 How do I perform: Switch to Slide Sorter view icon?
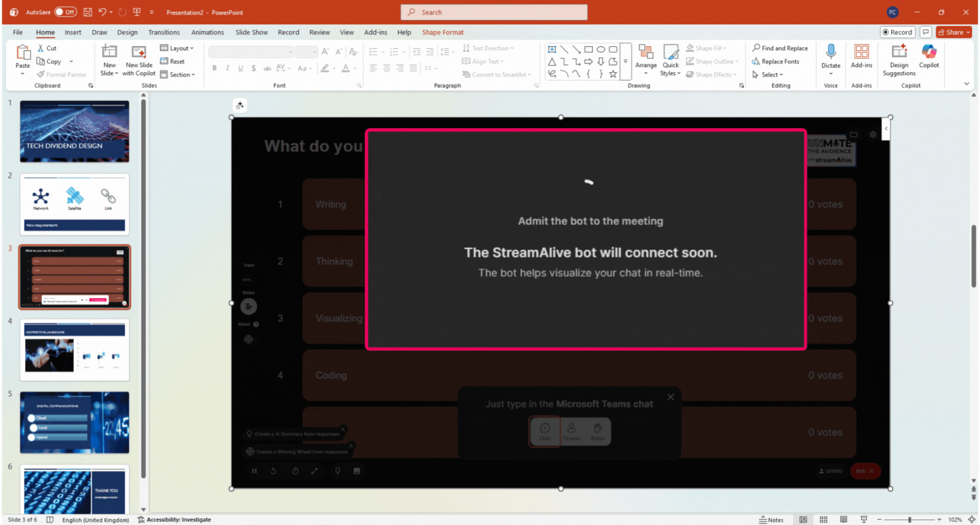(x=823, y=519)
